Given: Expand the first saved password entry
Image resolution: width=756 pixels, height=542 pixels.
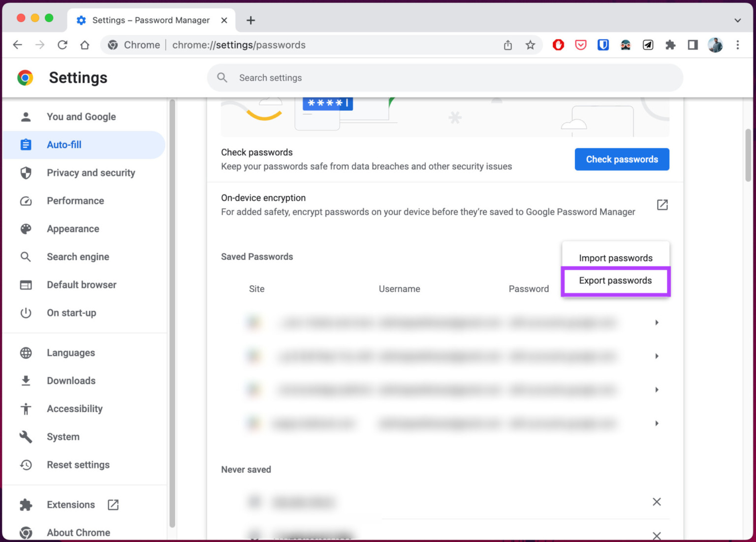Looking at the screenshot, I should [657, 322].
